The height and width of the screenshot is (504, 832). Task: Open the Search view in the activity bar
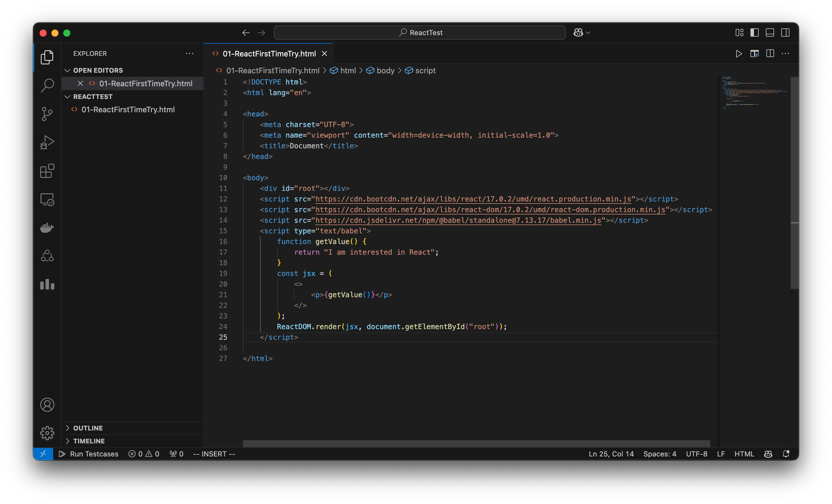point(47,85)
